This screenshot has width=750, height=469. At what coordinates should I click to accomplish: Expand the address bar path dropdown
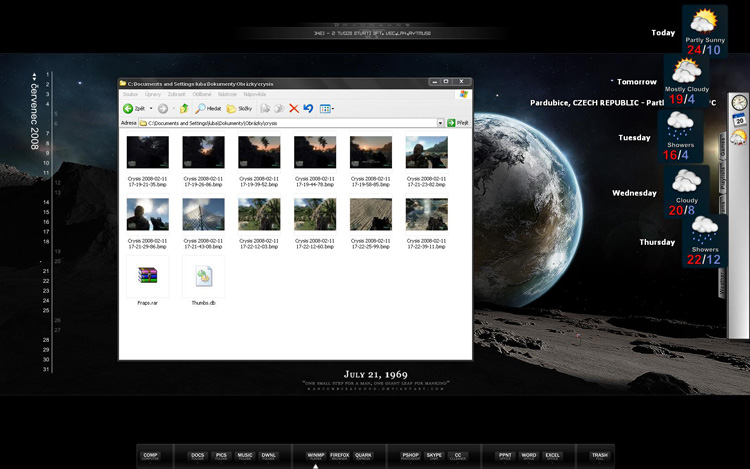(x=440, y=123)
